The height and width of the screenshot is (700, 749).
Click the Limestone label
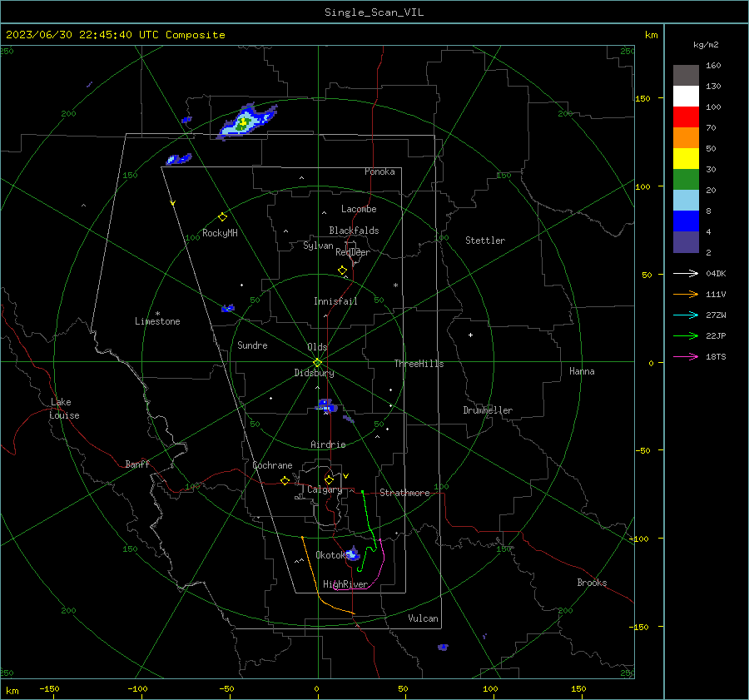click(x=157, y=321)
